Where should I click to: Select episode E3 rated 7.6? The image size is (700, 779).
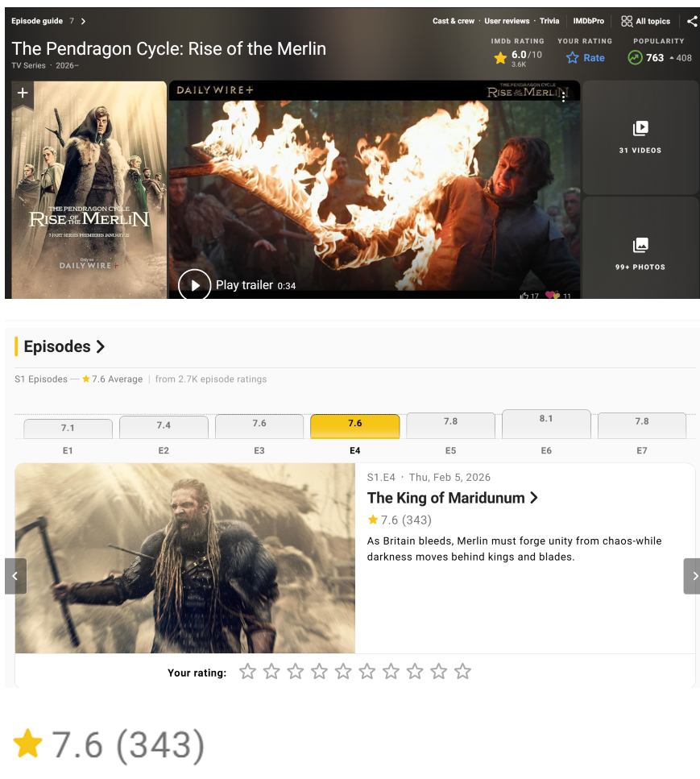(259, 426)
